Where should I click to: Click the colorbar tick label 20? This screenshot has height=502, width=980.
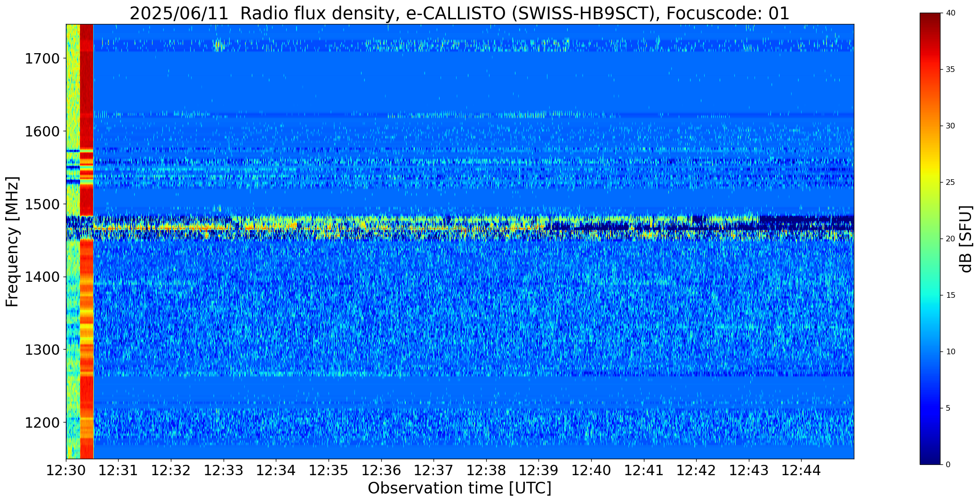coord(950,239)
